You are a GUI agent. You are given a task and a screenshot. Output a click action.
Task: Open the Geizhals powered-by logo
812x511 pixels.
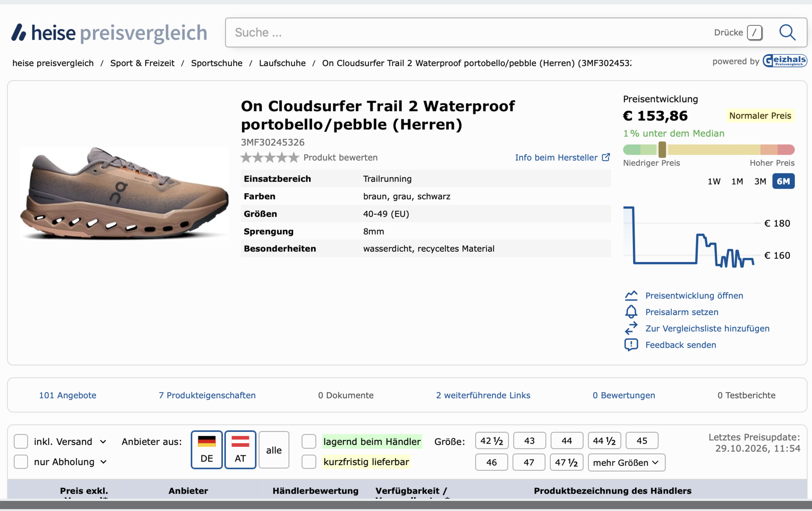point(785,61)
